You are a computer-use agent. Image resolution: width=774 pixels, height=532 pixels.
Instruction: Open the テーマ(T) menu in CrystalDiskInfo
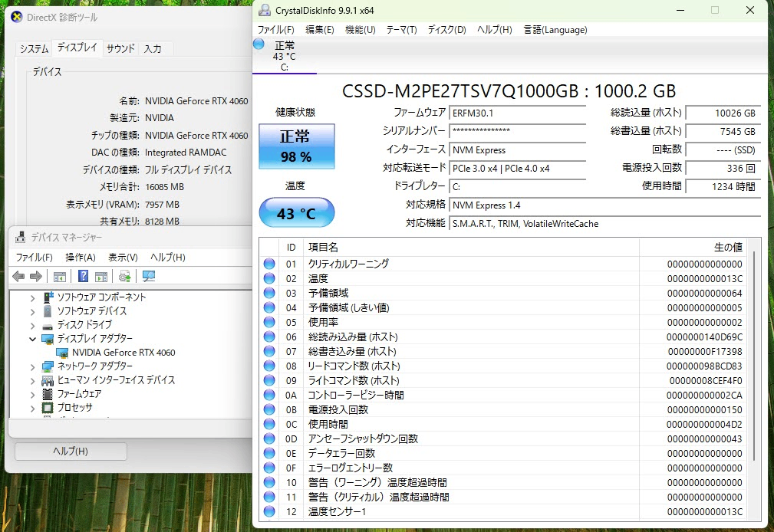pos(401,30)
